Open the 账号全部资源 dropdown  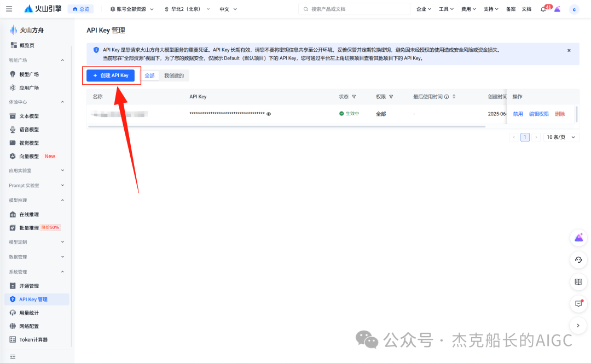[x=131, y=9]
